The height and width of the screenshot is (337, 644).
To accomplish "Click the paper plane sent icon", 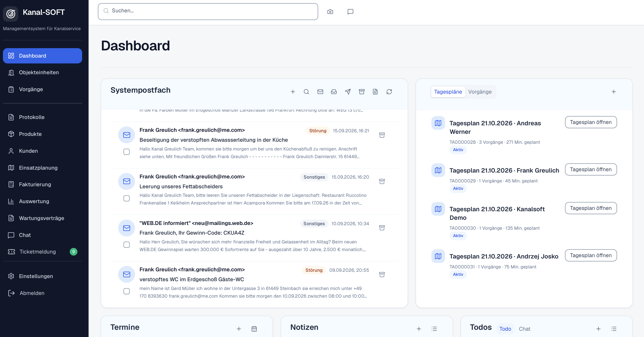I will tap(348, 92).
